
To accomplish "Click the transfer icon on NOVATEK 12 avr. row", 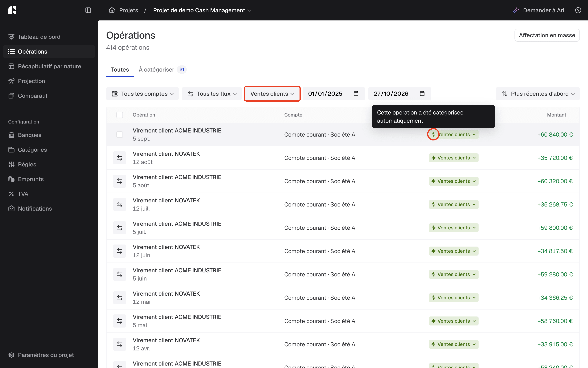I will tap(120, 344).
